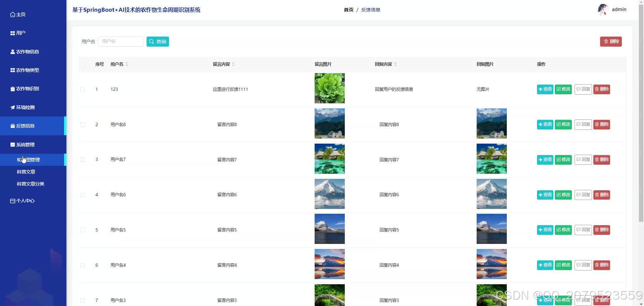
Task: Navigate to 首页 breadcrumb link
Action: (348, 10)
